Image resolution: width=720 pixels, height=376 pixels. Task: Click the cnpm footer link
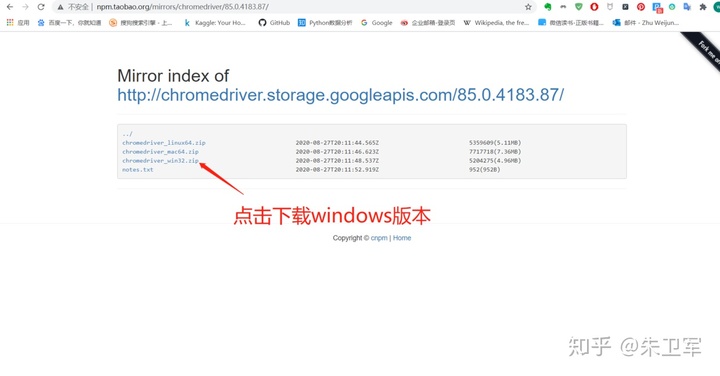(x=379, y=238)
